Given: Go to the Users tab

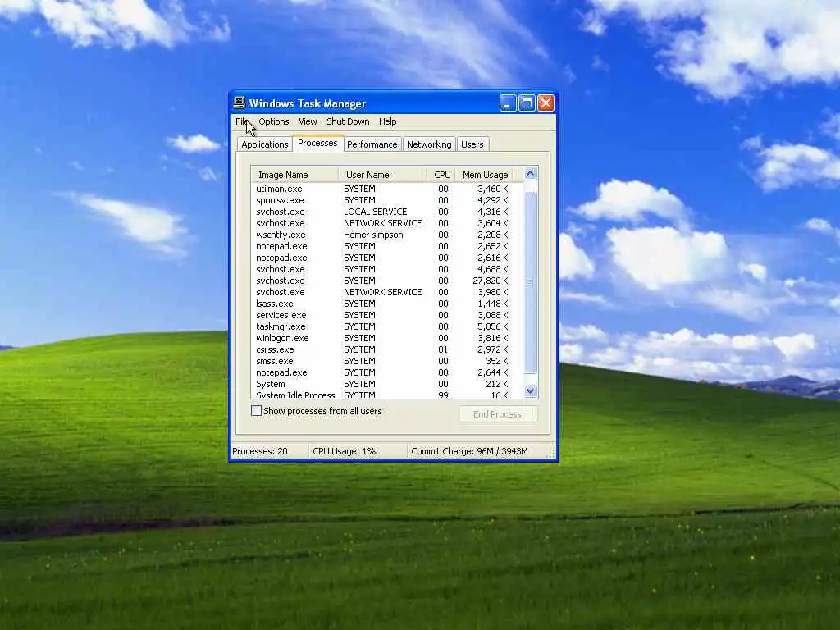Looking at the screenshot, I should (x=472, y=144).
